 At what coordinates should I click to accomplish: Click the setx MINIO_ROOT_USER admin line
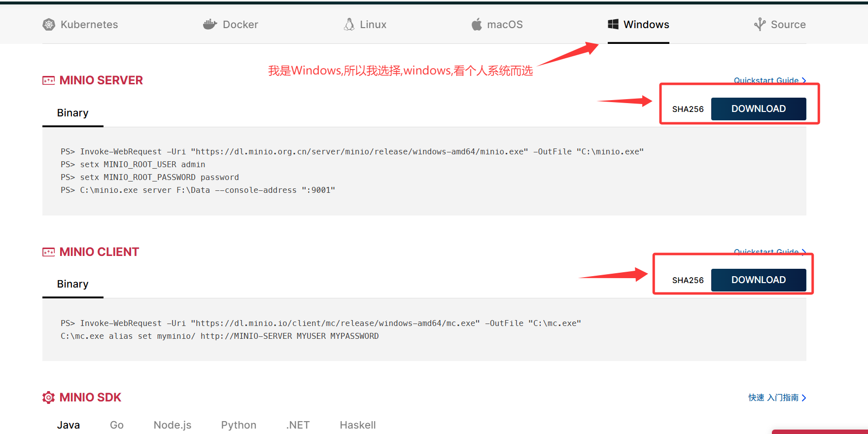[x=133, y=164]
